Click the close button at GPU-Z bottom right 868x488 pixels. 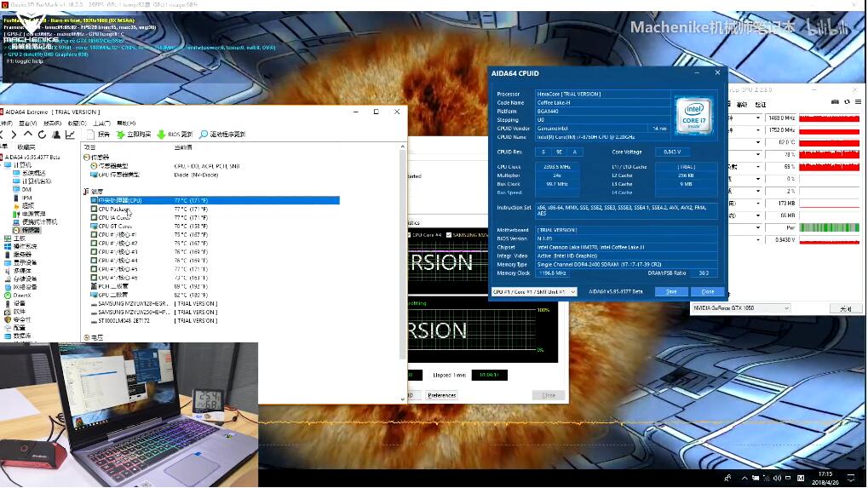[x=846, y=309]
